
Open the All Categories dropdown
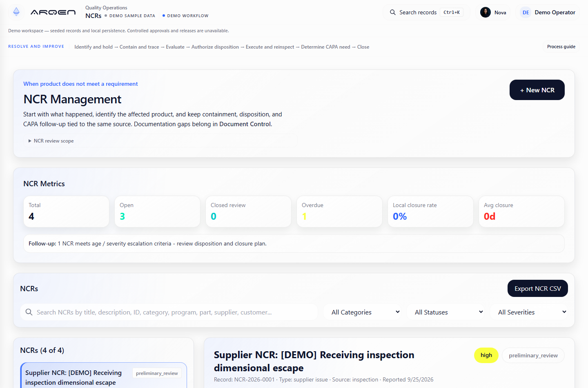point(362,312)
